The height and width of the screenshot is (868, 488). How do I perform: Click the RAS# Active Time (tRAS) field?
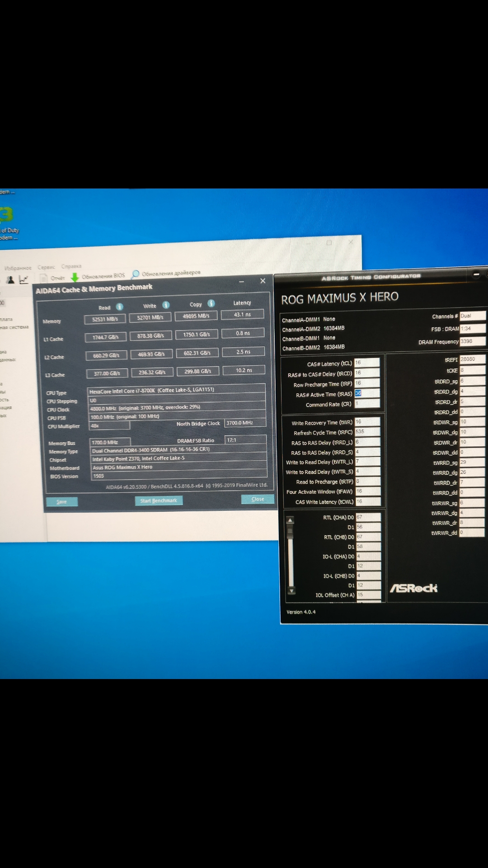[x=367, y=393]
